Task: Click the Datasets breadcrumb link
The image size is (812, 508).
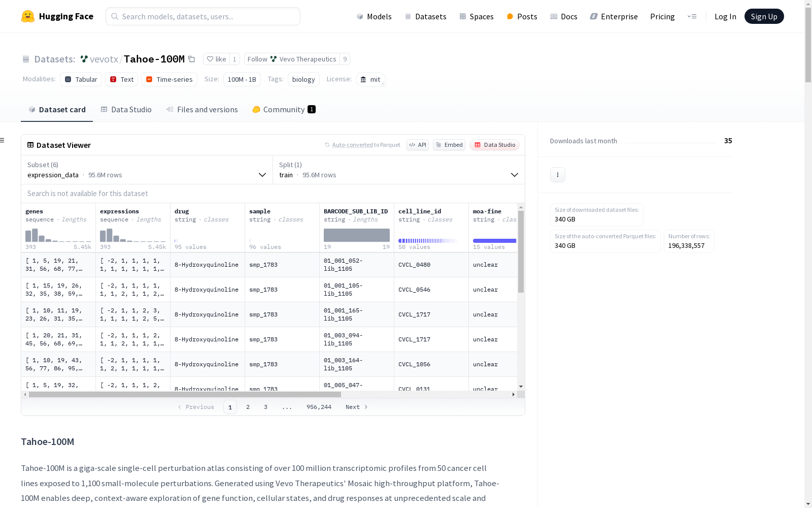Action: 54,59
